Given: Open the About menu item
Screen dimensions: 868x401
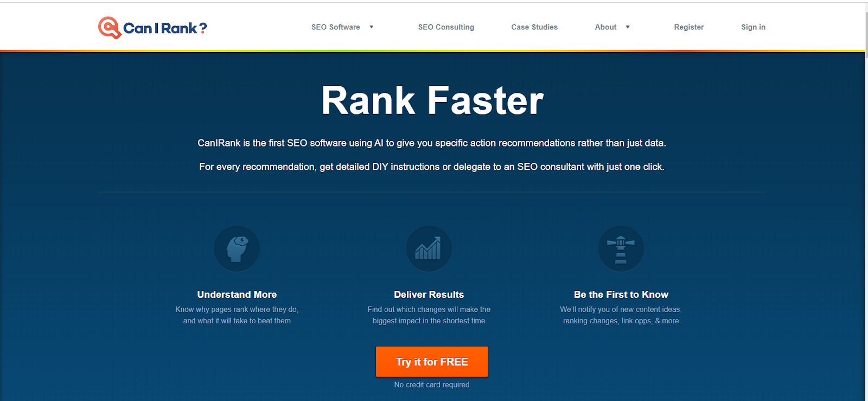Looking at the screenshot, I should [x=605, y=27].
